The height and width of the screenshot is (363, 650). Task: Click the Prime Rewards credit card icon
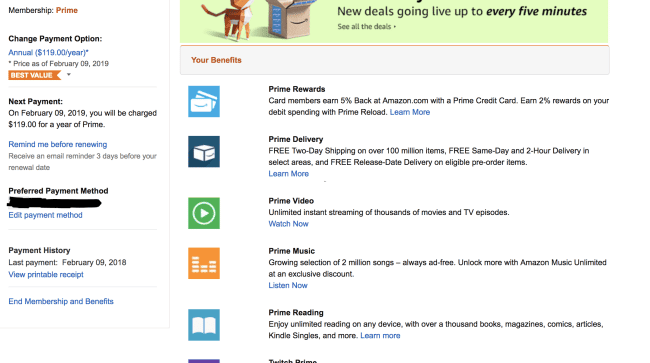click(204, 102)
